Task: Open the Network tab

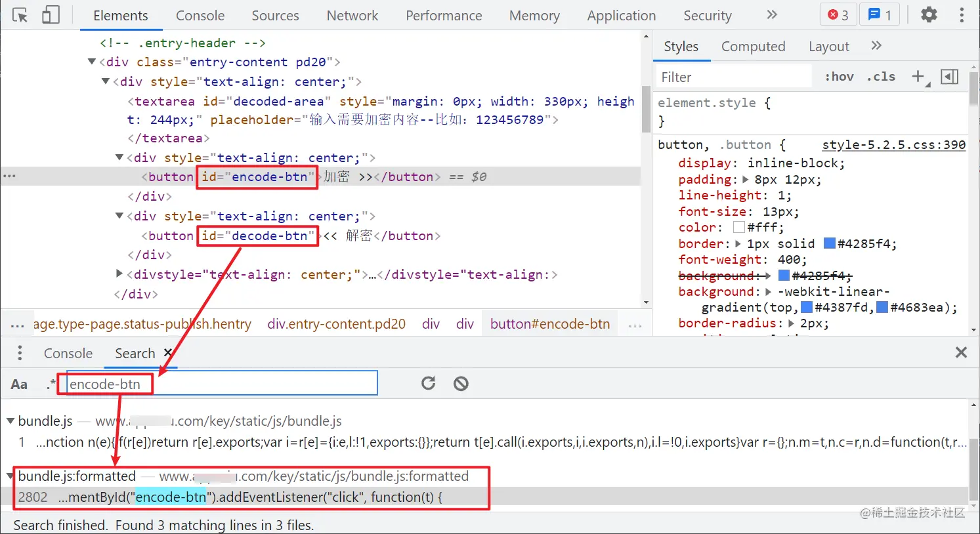Action: [352, 16]
